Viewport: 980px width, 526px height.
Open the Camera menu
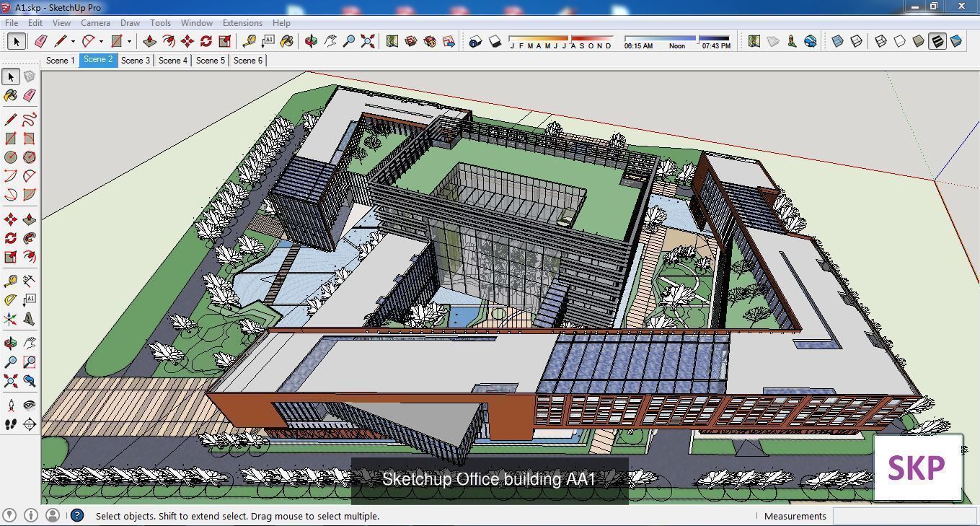(x=95, y=23)
